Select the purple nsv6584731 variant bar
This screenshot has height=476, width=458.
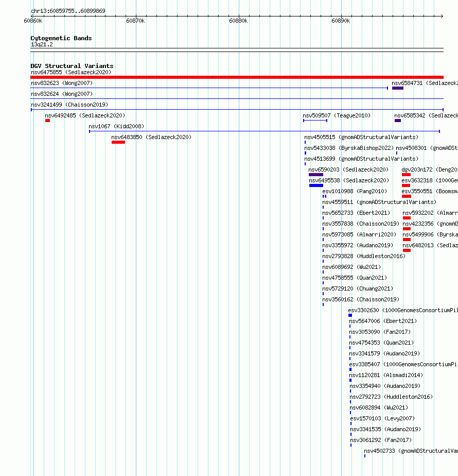click(398, 88)
